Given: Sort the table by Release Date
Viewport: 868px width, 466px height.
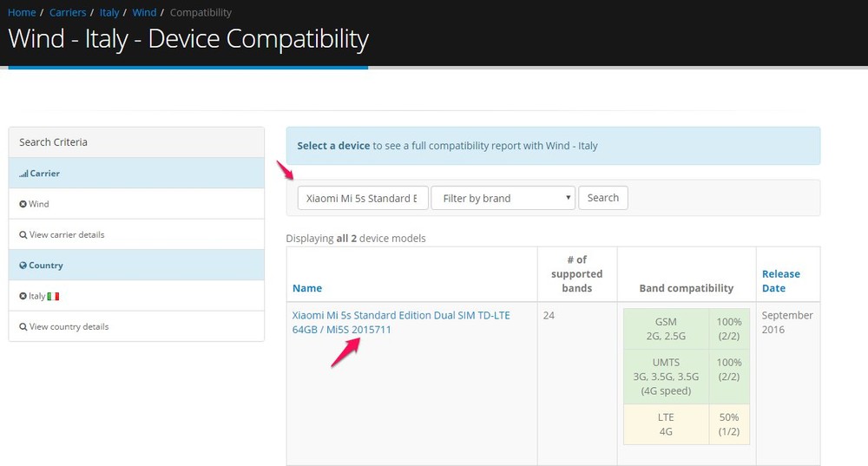Looking at the screenshot, I should pos(780,280).
